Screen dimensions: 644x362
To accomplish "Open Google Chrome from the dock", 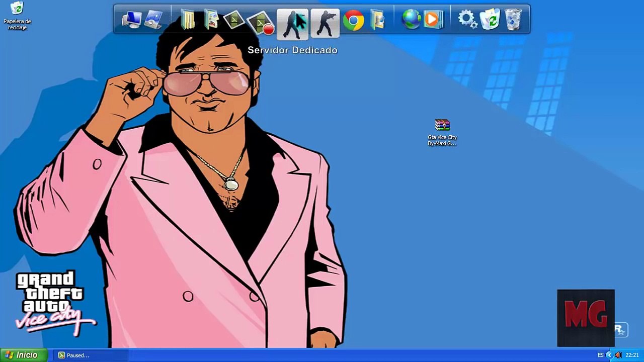I will (x=353, y=21).
